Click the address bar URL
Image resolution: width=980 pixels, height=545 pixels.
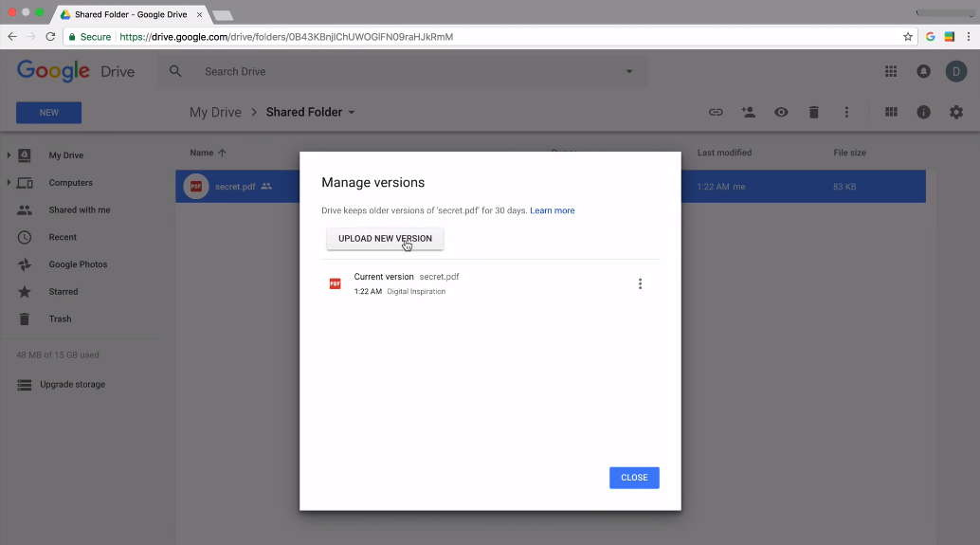click(x=286, y=37)
